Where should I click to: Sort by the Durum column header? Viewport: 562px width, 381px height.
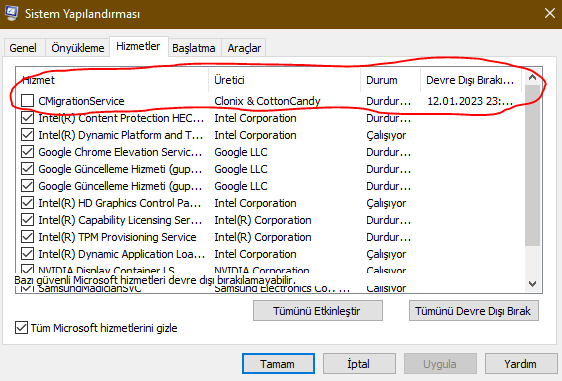click(x=391, y=80)
